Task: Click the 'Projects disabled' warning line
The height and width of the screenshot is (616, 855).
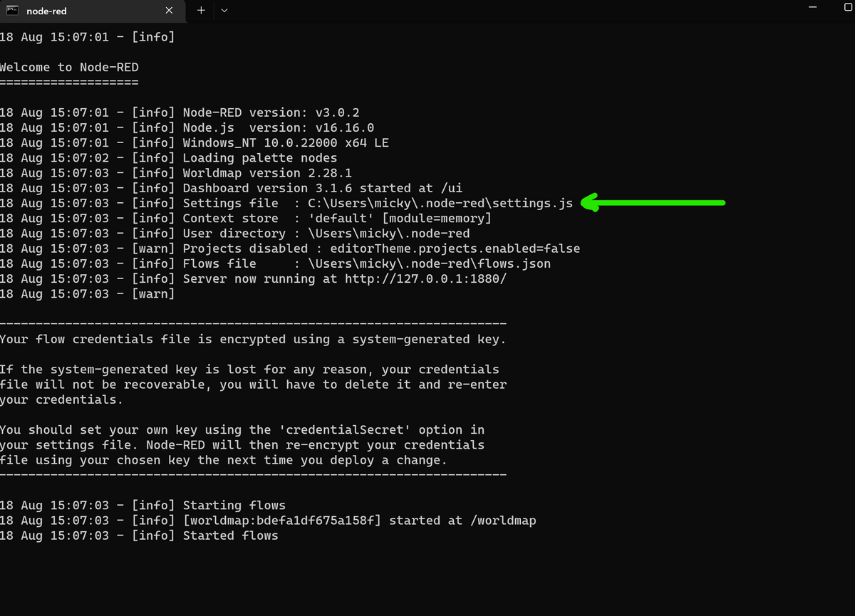Action: coord(290,249)
